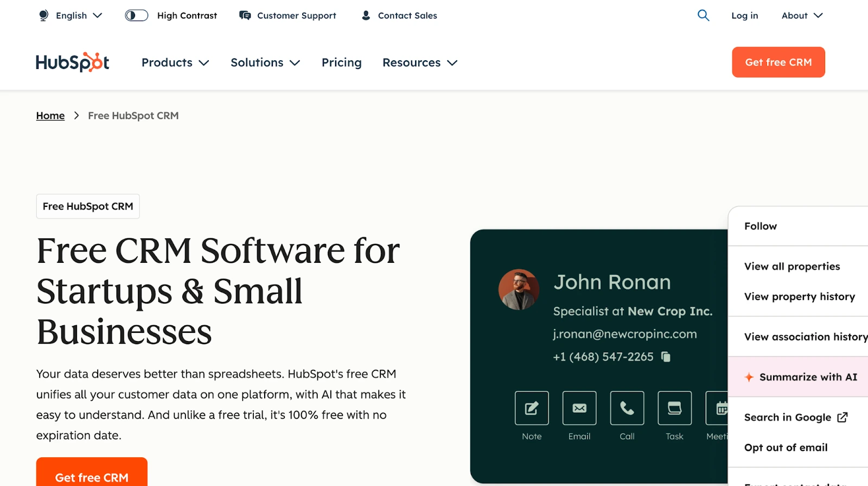
Task: Click the Meeting calendar icon
Action: tap(717, 408)
